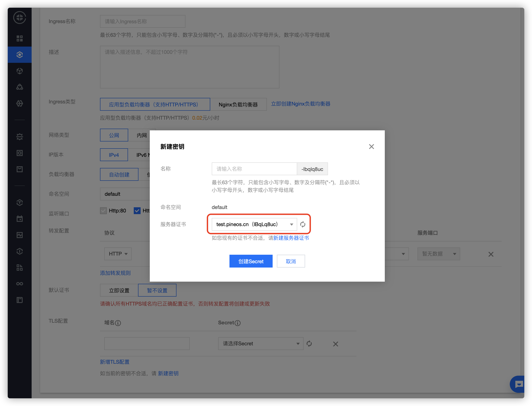Viewport: 532px width, 406px height.
Task: Click the 新建密钥 link at page bottom
Action: [x=168, y=374]
